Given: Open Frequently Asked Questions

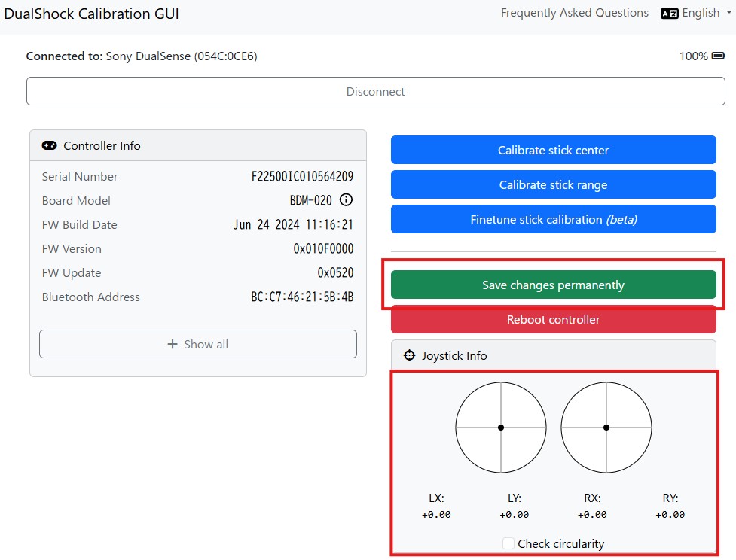Looking at the screenshot, I should pyautogui.click(x=574, y=13).
